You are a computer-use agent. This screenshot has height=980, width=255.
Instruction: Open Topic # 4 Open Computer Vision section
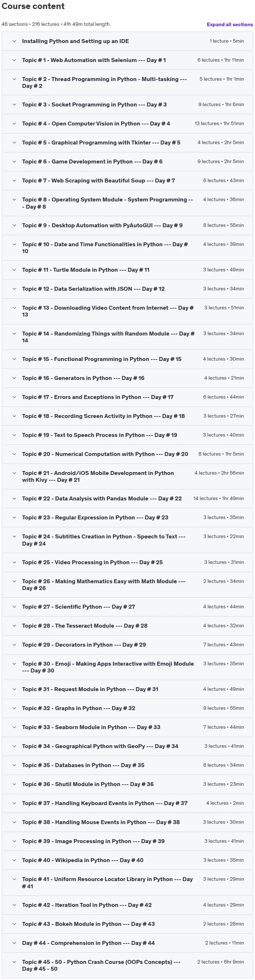click(x=127, y=124)
